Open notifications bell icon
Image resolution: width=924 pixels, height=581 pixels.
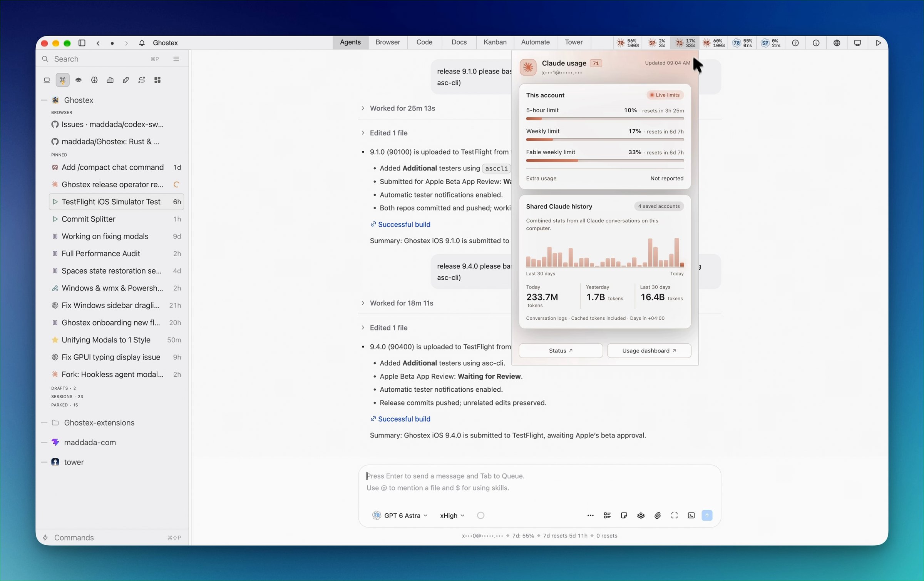pos(142,43)
